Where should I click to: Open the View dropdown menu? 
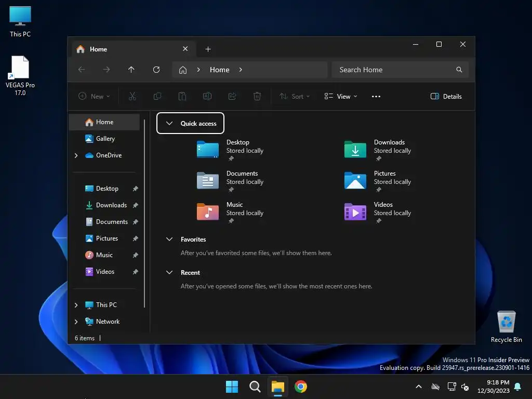[341, 96]
